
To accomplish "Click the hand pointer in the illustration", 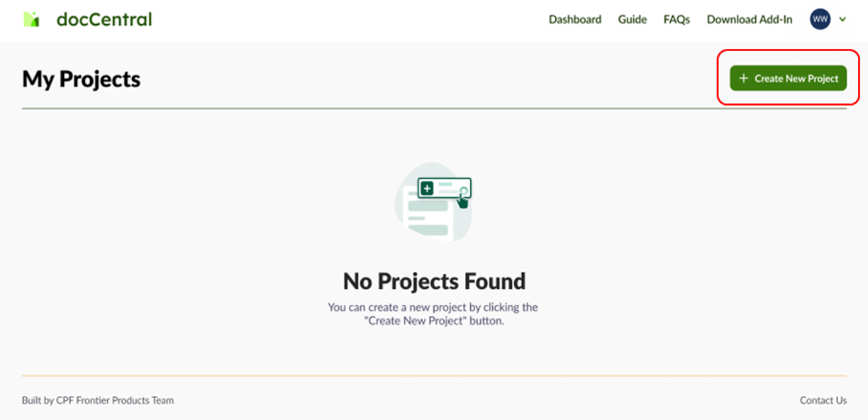I will (x=463, y=201).
